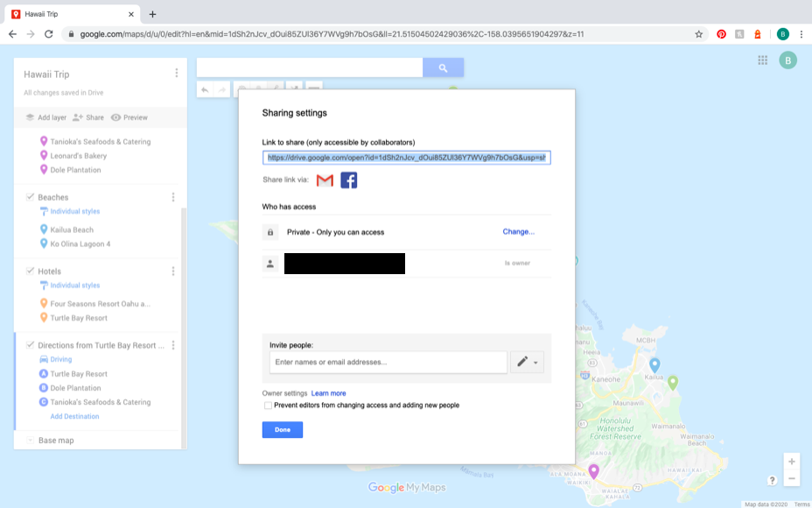Screen dimensions: 812x508
Task: Open the edit permission pencil dropdown
Action: tap(527, 362)
